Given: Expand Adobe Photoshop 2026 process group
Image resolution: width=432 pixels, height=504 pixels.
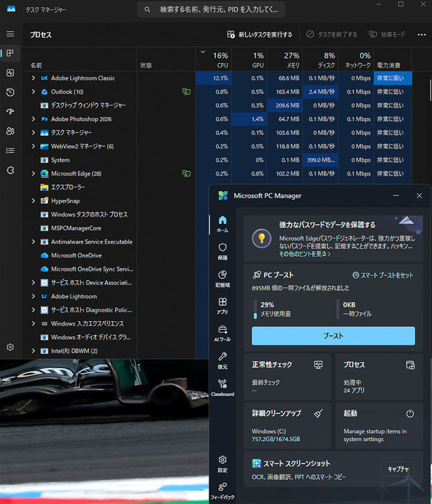Looking at the screenshot, I should click(33, 119).
